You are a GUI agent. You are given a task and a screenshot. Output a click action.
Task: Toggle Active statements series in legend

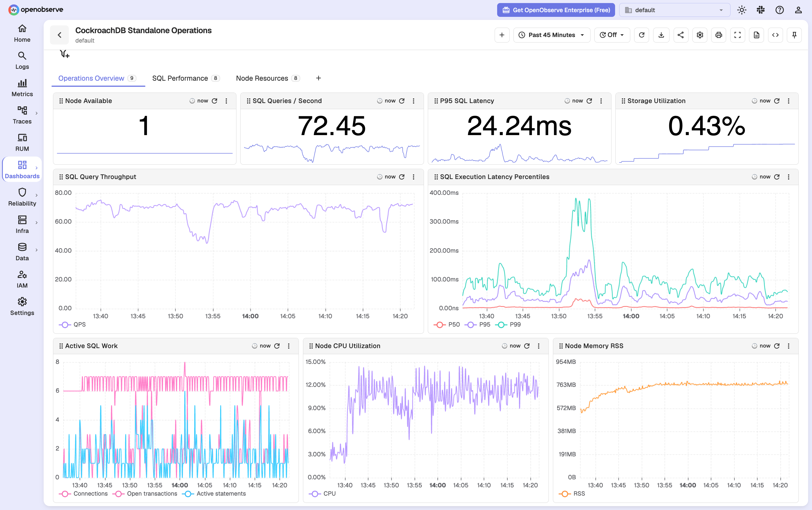[214, 493]
